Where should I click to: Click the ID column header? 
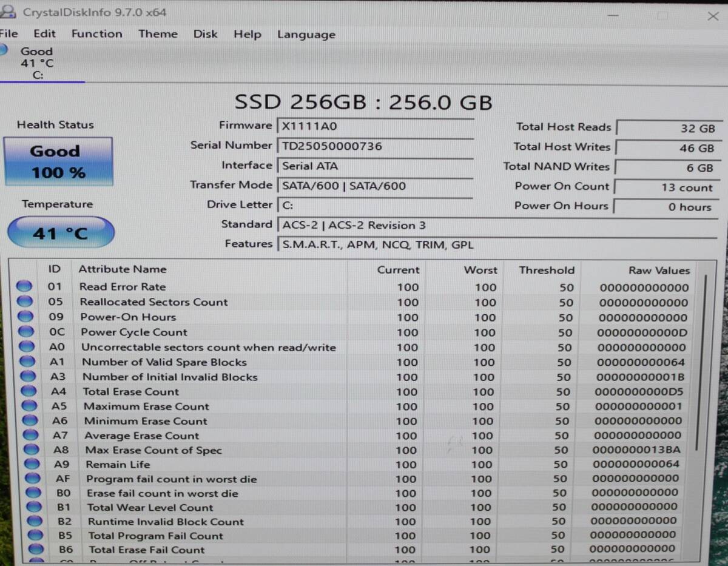(x=54, y=268)
